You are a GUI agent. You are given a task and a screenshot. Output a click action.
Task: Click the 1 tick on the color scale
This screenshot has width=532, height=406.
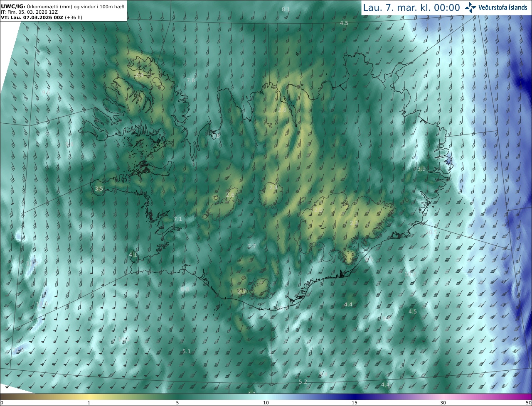tap(89, 403)
